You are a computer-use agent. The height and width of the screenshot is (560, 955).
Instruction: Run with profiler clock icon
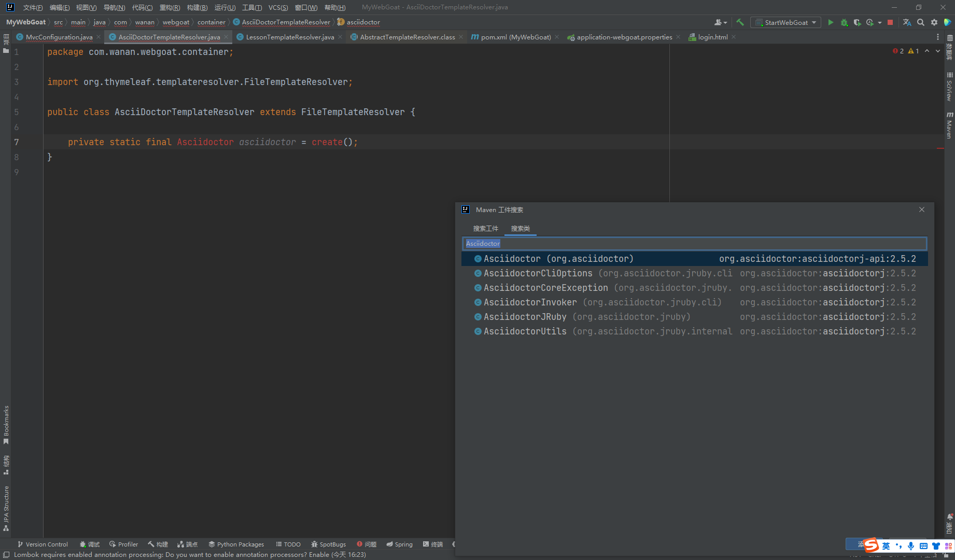870,22
